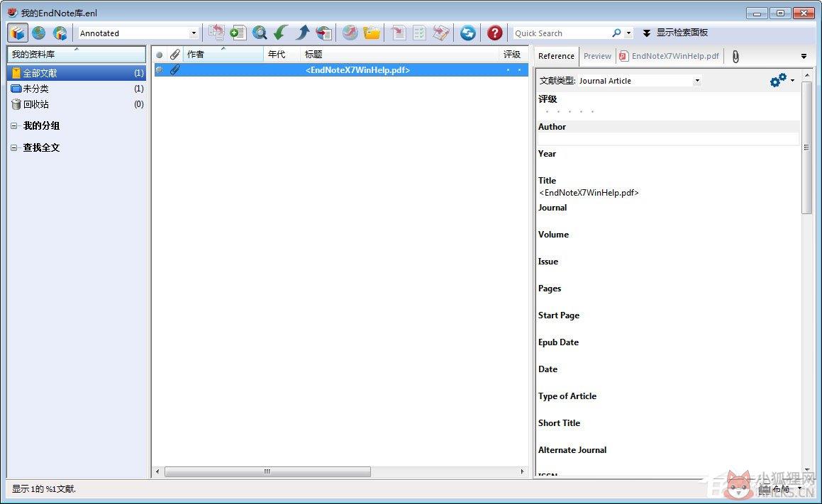Create a new reference
822x504 pixels.
[x=238, y=33]
